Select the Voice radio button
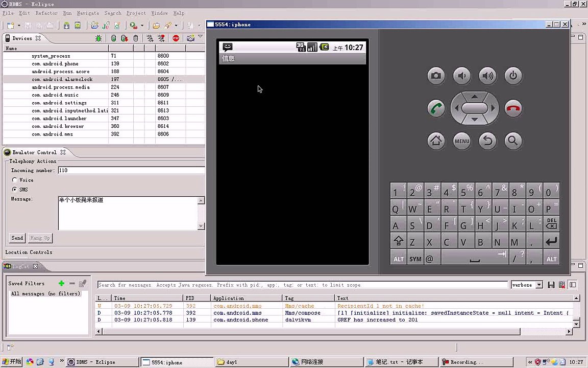This screenshot has width=588, height=368. click(x=14, y=180)
